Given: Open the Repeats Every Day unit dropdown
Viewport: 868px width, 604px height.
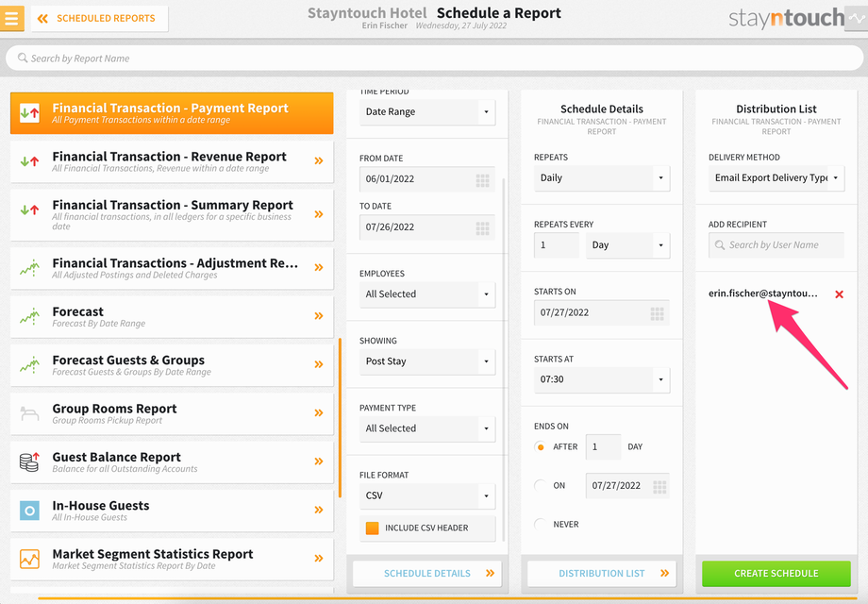Looking at the screenshot, I should coord(627,245).
